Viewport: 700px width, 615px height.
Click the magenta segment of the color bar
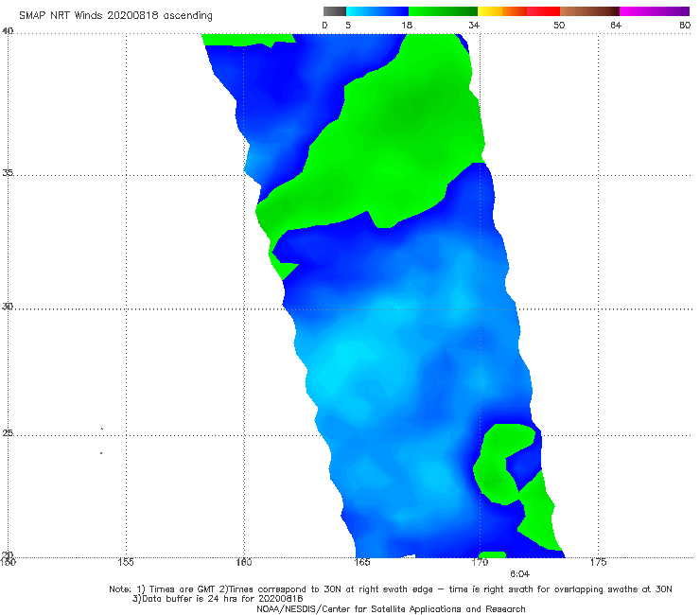655,11
